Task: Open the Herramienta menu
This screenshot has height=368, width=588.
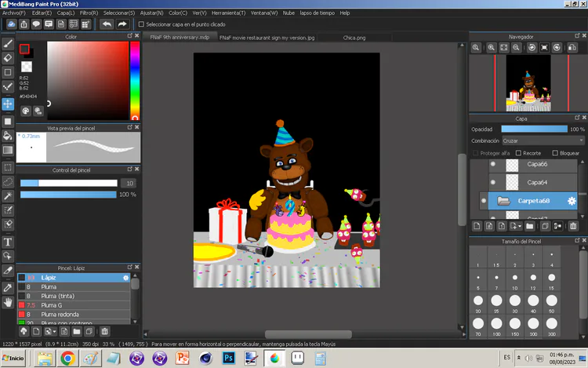Action: tap(228, 13)
